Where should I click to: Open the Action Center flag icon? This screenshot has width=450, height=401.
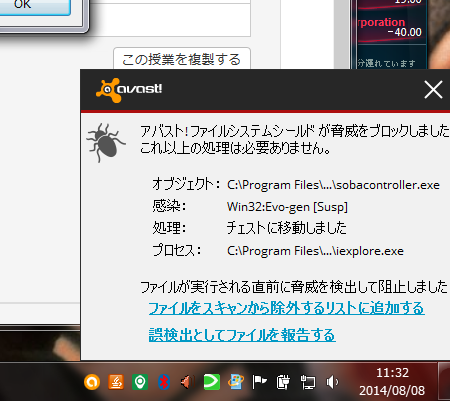[259, 382]
